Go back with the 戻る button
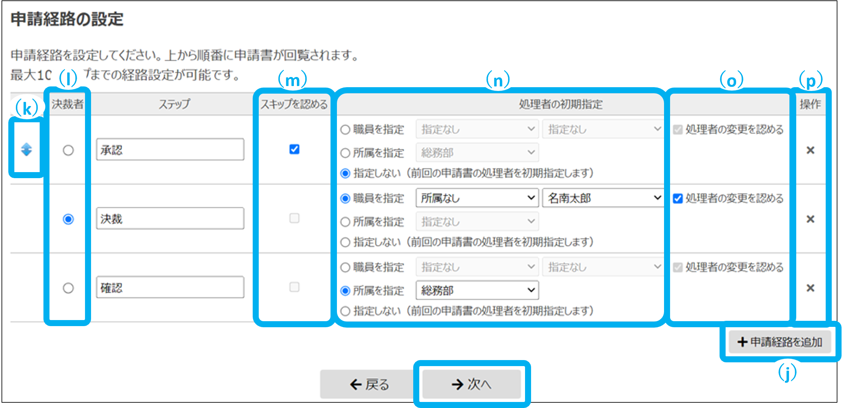This screenshot has height=408, width=868. pos(369,384)
